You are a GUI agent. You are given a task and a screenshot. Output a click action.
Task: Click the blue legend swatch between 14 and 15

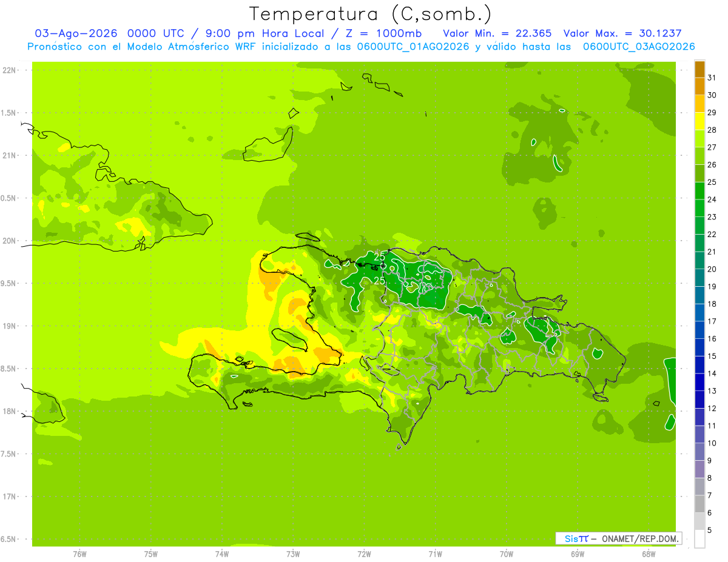699,365
